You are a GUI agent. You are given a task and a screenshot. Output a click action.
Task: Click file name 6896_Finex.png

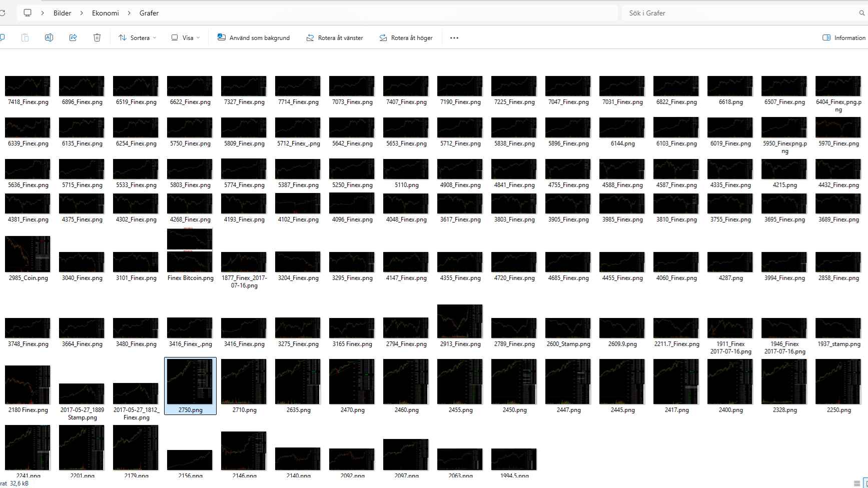pos(82,102)
